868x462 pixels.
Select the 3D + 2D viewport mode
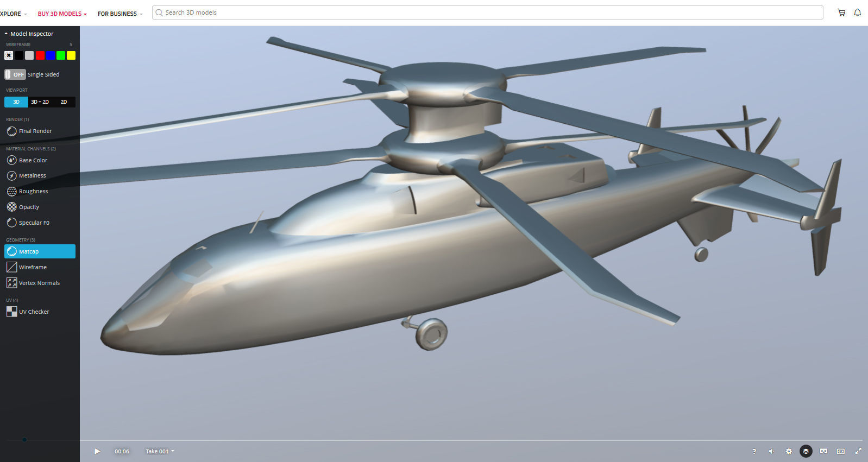(x=40, y=102)
